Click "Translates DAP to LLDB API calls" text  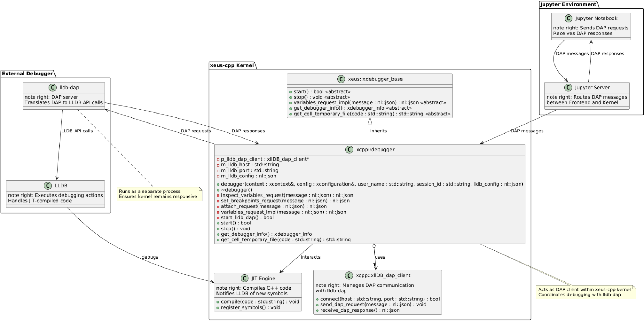click(x=64, y=103)
